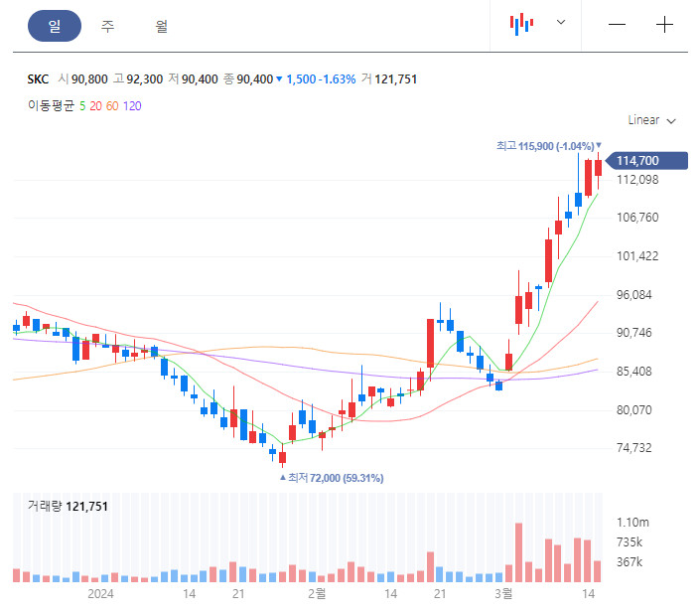The width and height of the screenshot is (700, 615).
Task: Click the 1.10m volume axis label
Action: pyautogui.click(x=632, y=523)
